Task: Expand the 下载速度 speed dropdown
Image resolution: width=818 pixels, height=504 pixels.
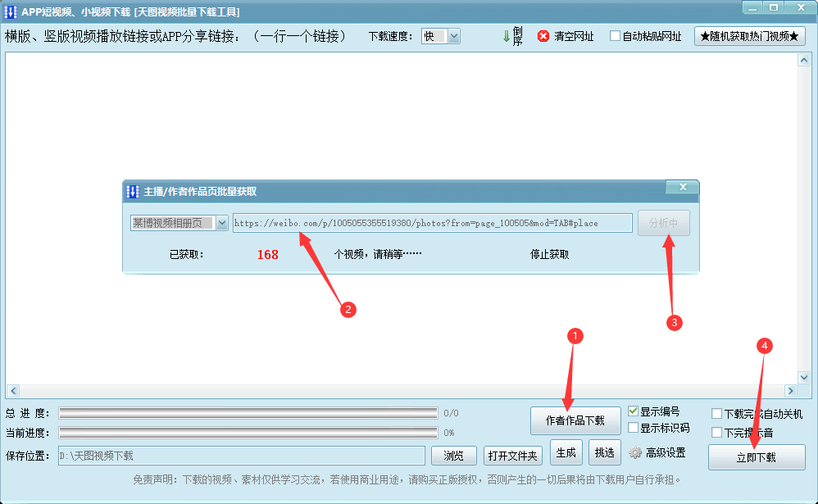Action: tap(454, 36)
